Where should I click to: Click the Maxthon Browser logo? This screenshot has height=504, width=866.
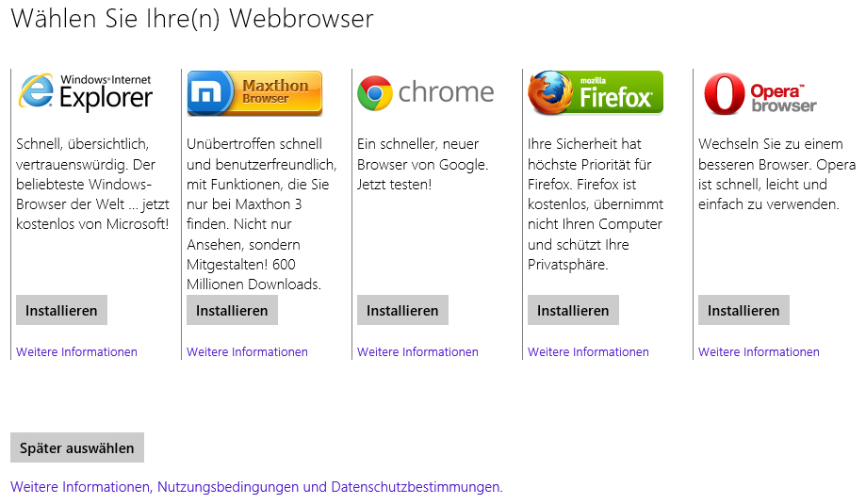pyautogui.click(x=254, y=92)
